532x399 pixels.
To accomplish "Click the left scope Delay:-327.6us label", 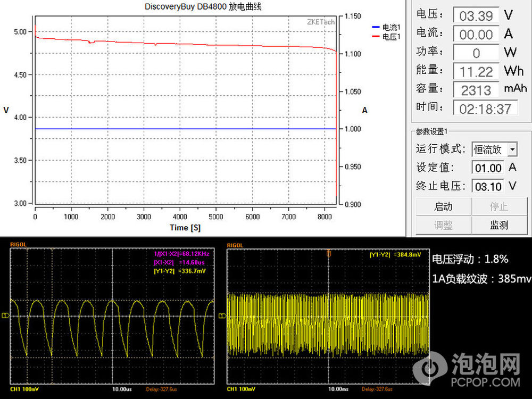I will tap(162, 389).
